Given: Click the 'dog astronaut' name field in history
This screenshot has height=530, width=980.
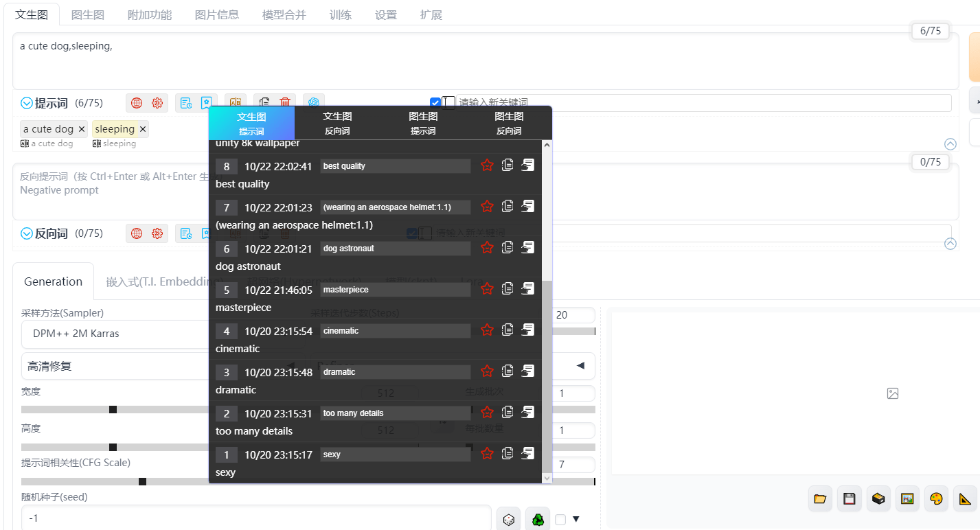Looking at the screenshot, I should point(396,249).
